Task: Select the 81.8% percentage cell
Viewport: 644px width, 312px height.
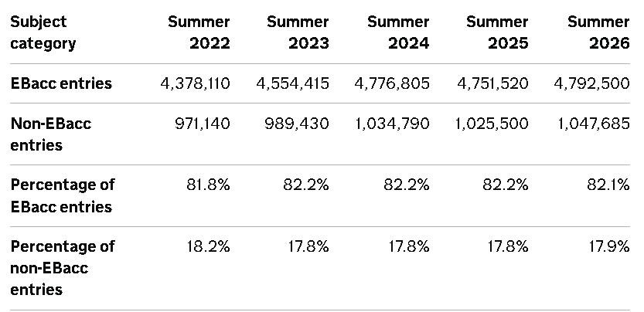Action: (208, 185)
